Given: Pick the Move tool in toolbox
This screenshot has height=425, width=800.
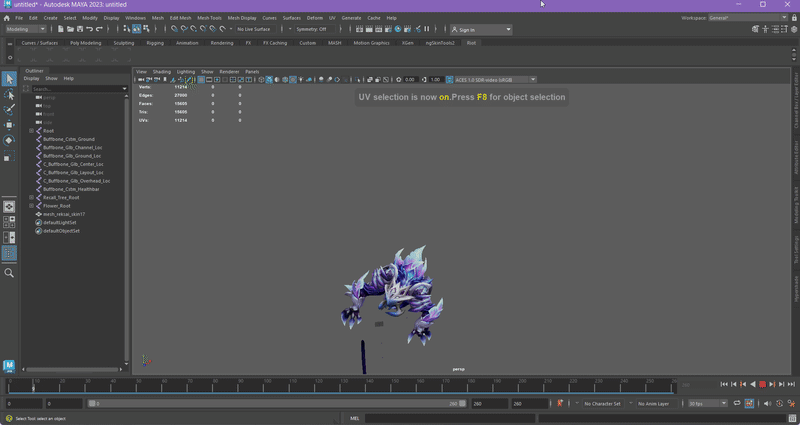Looking at the screenshot, I should click(9, 126).
